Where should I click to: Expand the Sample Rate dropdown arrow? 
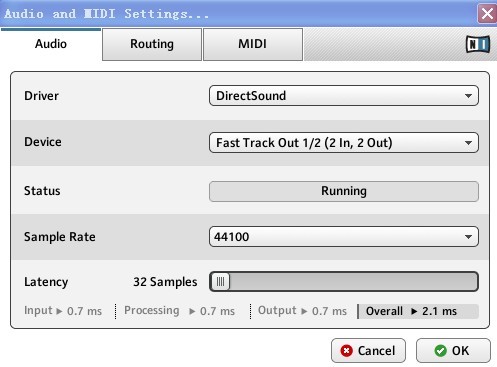(x=468, y=237)
